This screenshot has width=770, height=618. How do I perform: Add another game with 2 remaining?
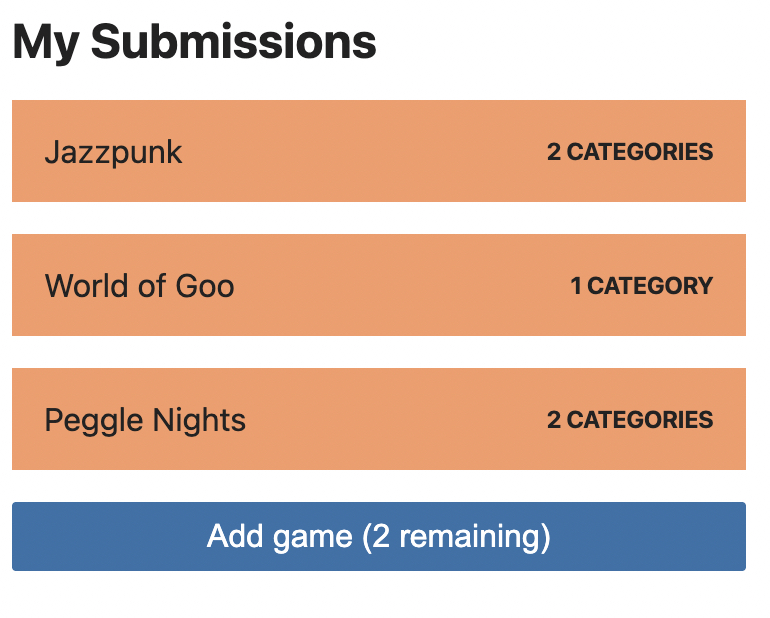[378, 537]
